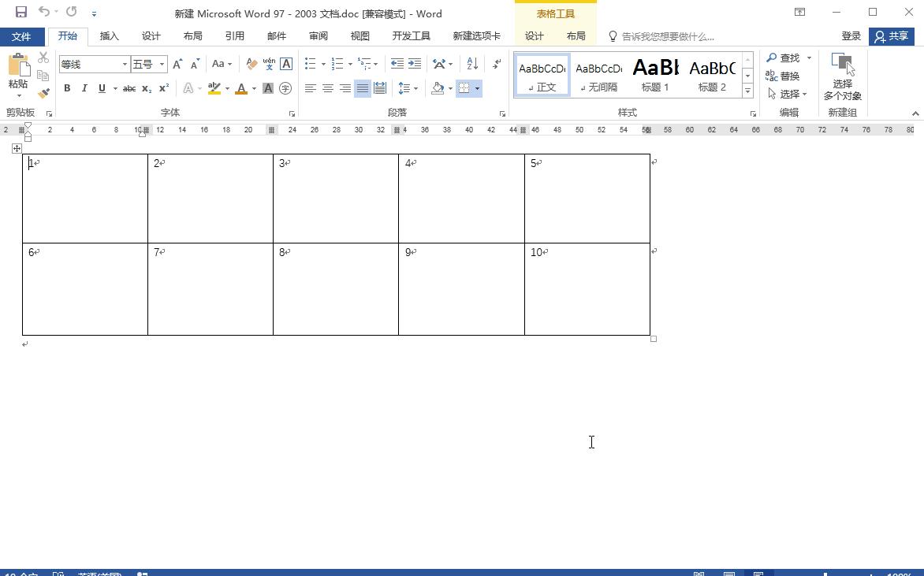The height and width of the screenshot is (576, 924).
Task: Open the borders dropdown arrow
Action: (x=477, y=88)
